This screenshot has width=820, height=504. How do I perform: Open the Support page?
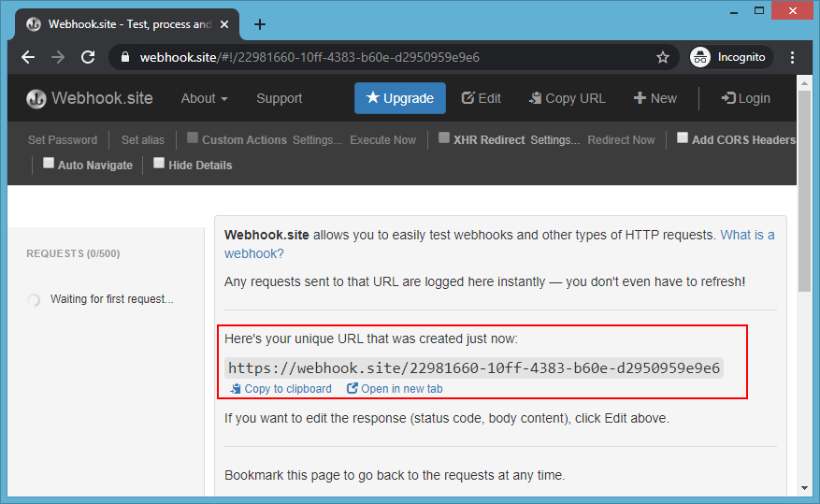click(280, 98)
